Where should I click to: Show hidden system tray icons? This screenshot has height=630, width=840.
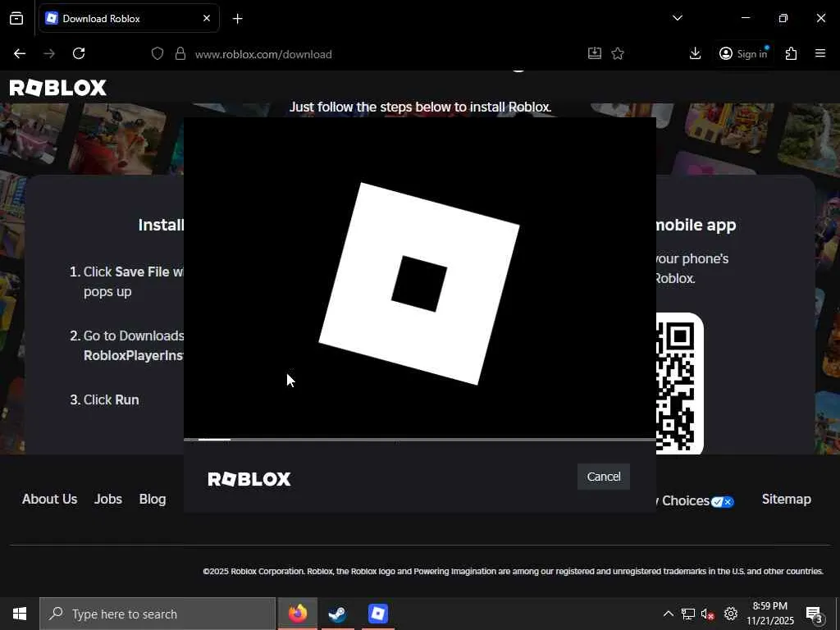pos(668,614)
